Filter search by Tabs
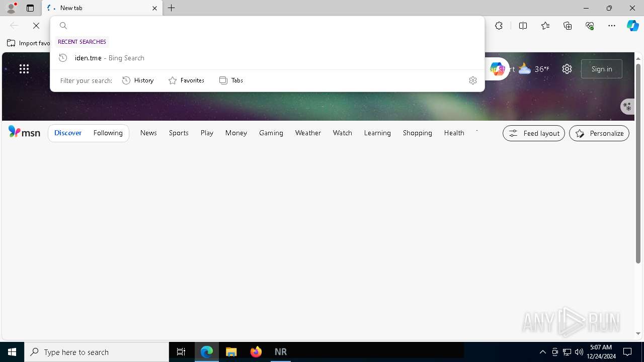Viewport: 644px width, 362px height. click(x=231, y=80)
